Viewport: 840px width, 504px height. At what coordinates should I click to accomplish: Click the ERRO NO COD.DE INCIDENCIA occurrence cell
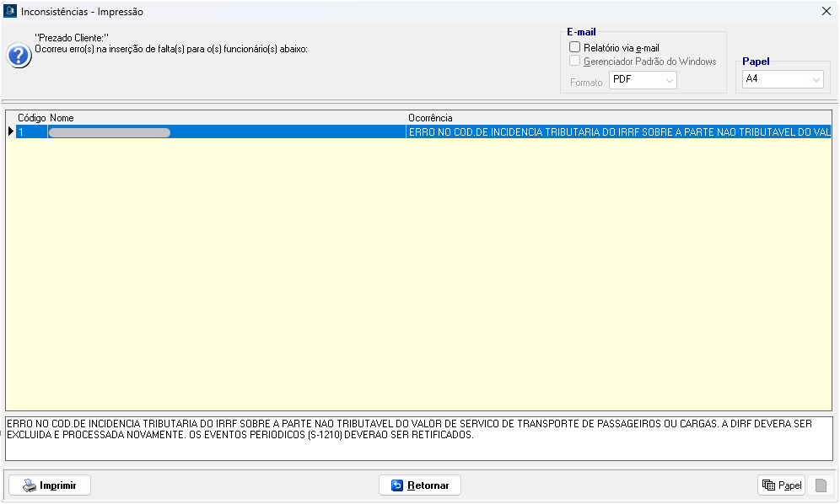coord(618,132)
